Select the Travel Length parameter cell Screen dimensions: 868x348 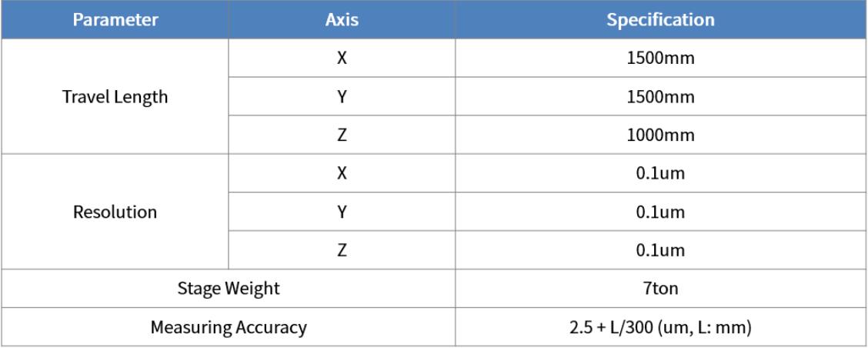click(x=115, y=97)
